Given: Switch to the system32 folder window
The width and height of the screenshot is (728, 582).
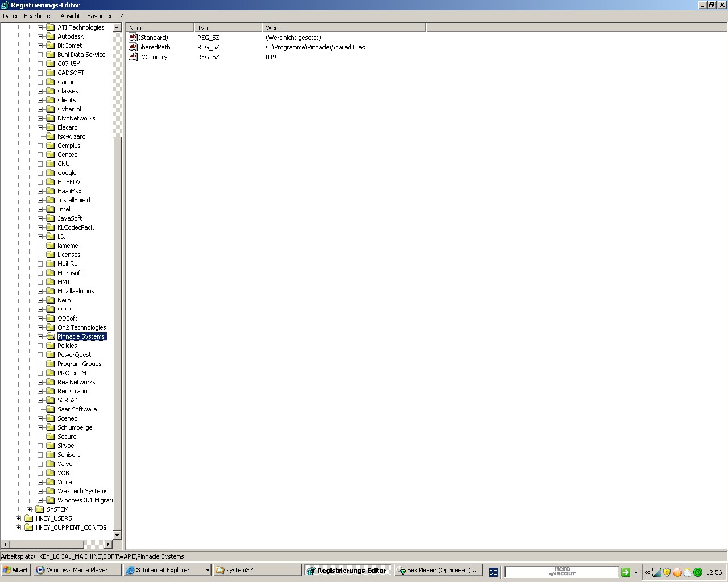Looking at the screenshot, I should [258, 570].
